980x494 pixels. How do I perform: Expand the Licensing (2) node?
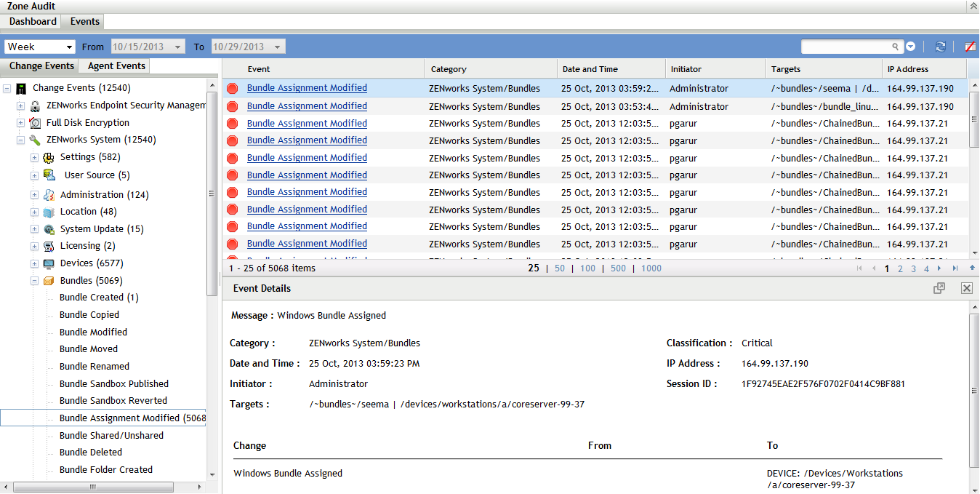coord(34,246)
